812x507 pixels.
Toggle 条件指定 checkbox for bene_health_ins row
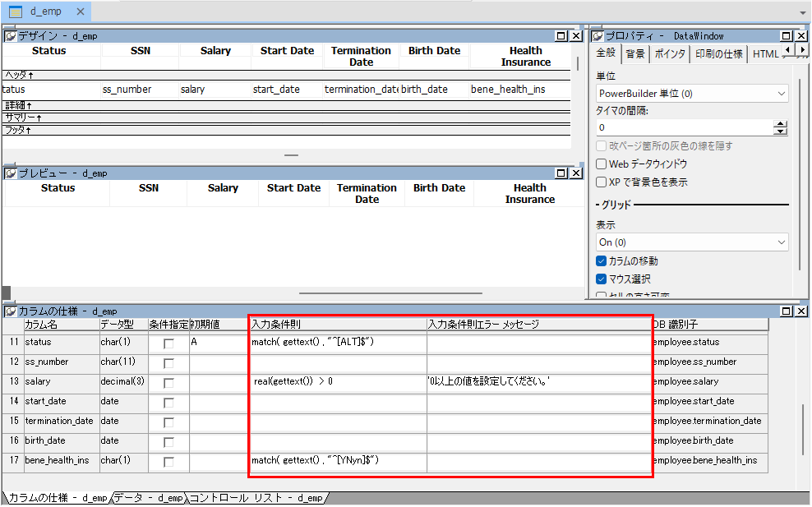[168, 462]
